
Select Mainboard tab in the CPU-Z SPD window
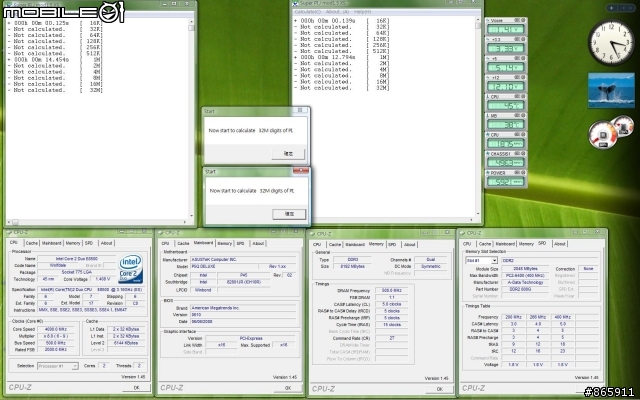pyautogui.click(x=505, y=244)
